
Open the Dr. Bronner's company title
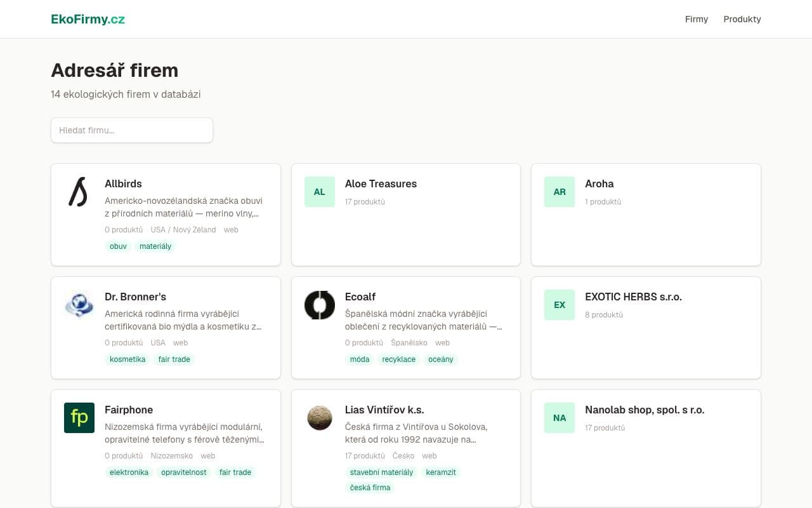pos(135,297)
